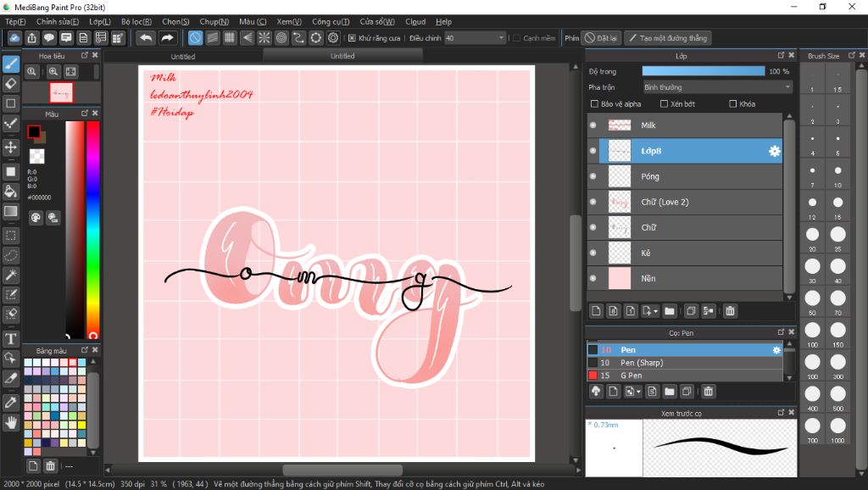The image size is (868, 490).
Task: Click the Undo arrow in toolbar
Action: [146, 37]
